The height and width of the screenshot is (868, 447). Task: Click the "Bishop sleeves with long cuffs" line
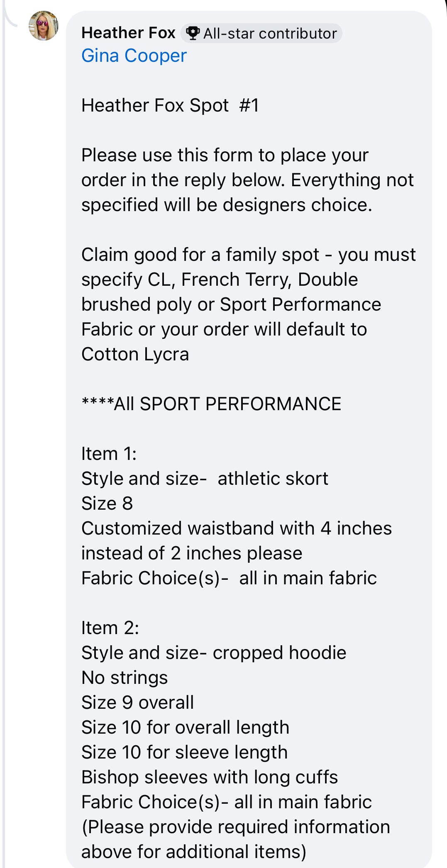click(x=210, y=777)
